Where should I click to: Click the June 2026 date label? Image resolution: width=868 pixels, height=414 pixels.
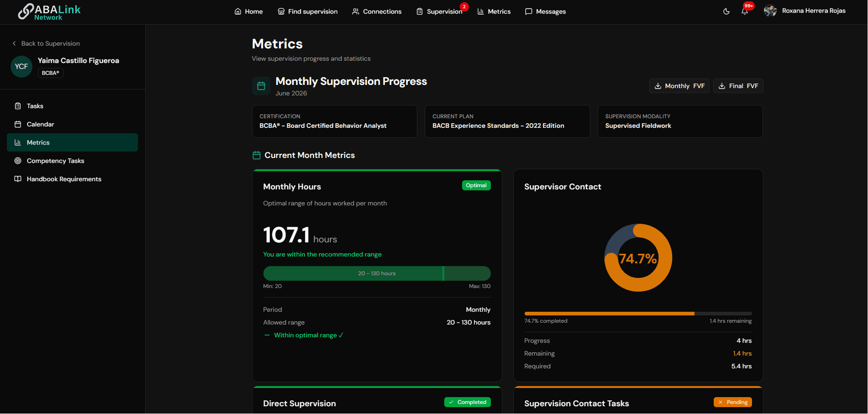tap(291, 93)
